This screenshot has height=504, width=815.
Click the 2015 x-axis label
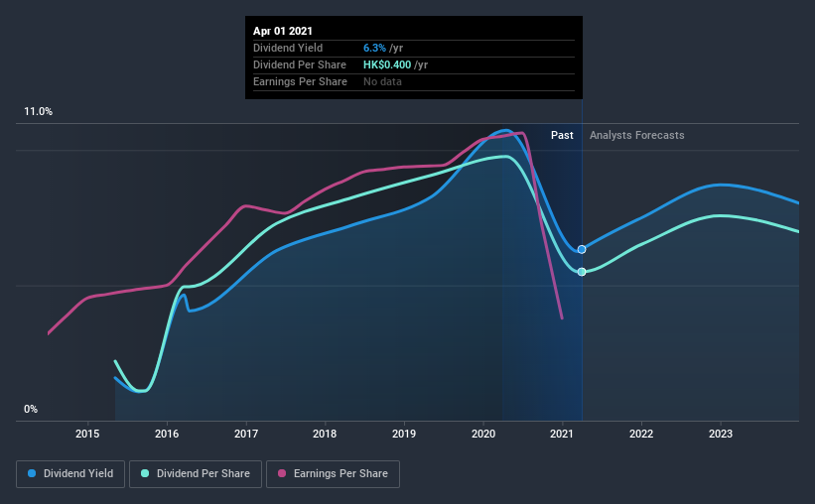(x=87, y=434)
